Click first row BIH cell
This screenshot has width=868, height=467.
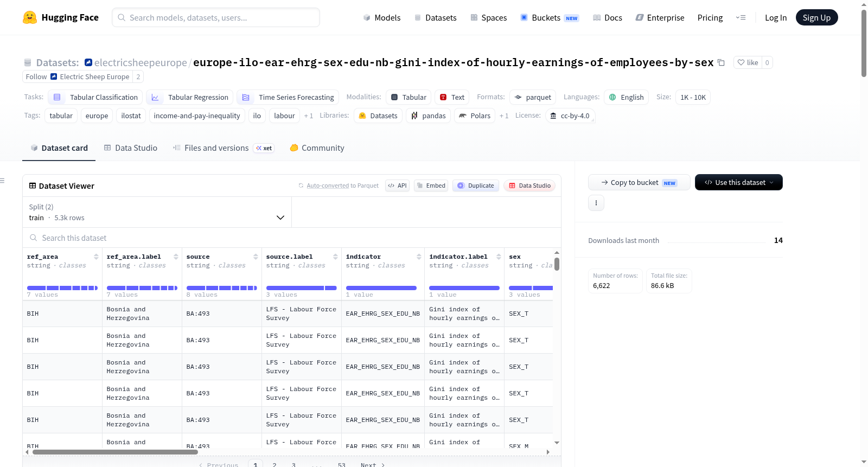(62, 314)
